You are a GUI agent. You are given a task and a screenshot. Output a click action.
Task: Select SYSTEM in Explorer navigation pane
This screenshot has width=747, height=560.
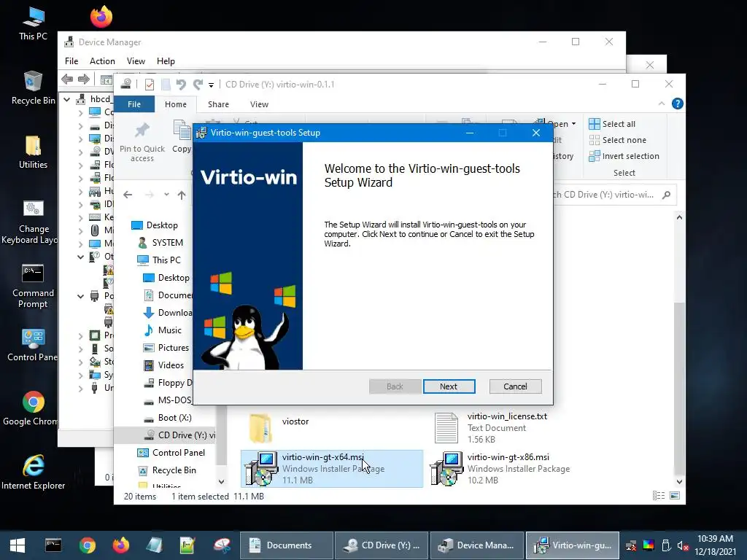(x=160, y=243)
